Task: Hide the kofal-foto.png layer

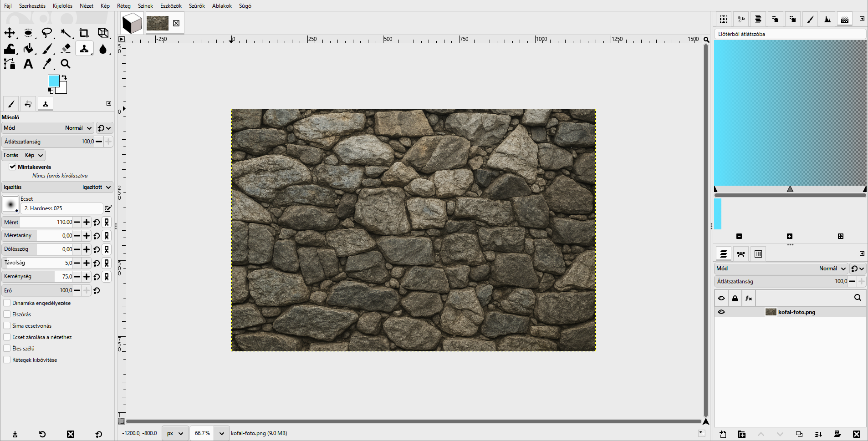Action: [x=721, y=312]
